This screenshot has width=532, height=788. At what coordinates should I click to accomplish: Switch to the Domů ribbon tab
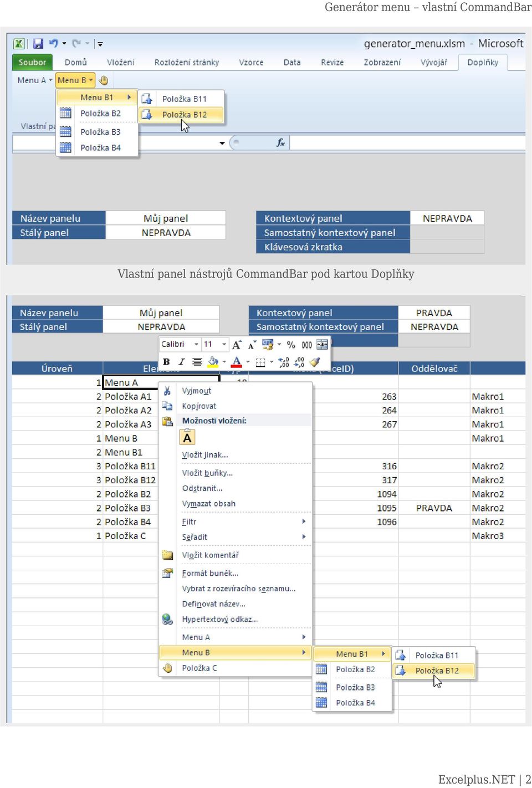[76, 63]
